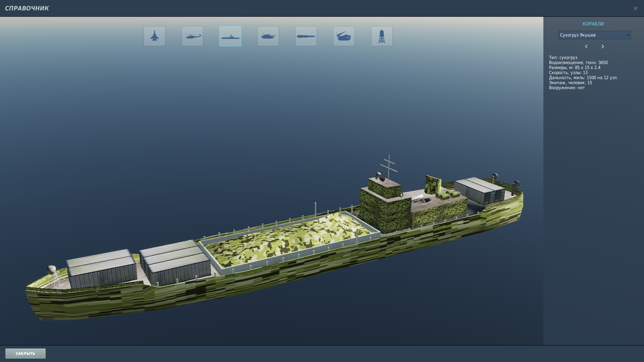
Task: Click the Вооружение: нет line
Action: coord(567,88)
